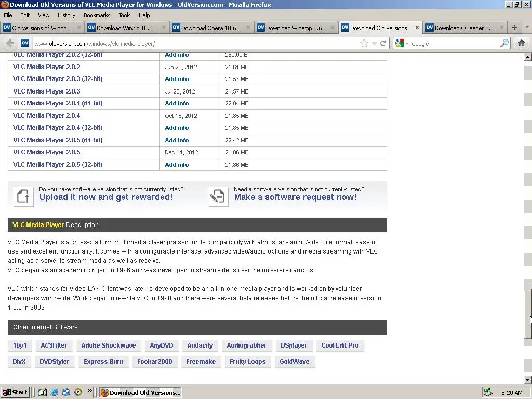Close the 'Download WinZip 10.0' tab
The image size is (532, 399).
point(164,28)
